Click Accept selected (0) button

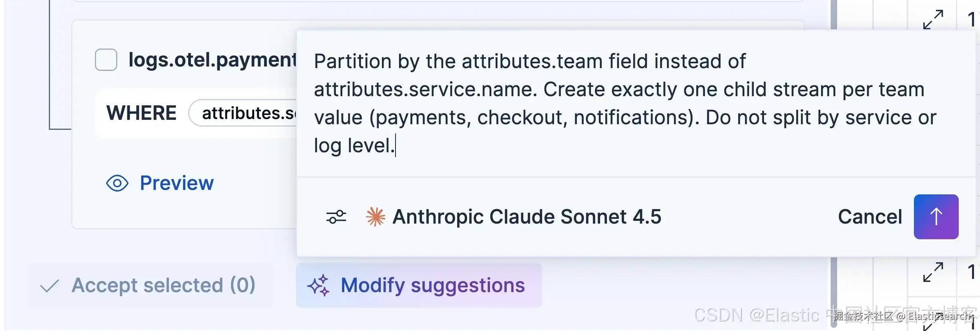[x=151, y=285]
